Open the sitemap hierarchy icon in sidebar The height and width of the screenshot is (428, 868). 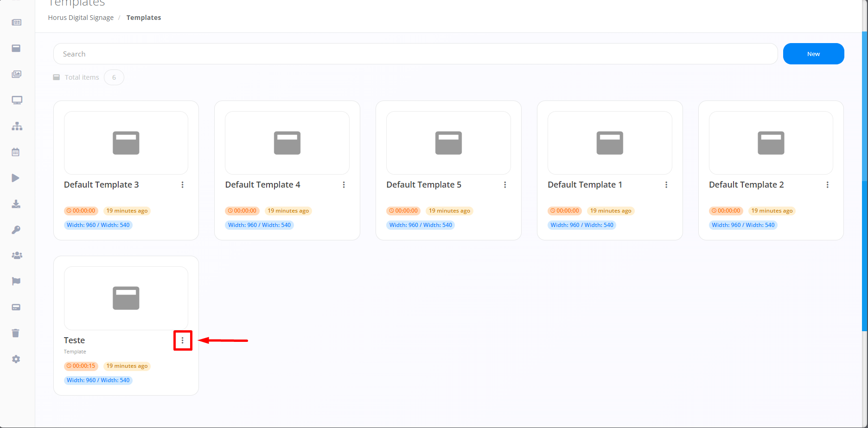tap(17, 126)
